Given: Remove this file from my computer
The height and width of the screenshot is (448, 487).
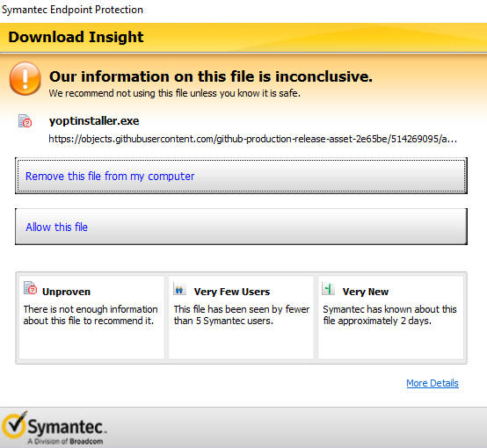Looking at the screenshot, I should [x=241, y=176].
